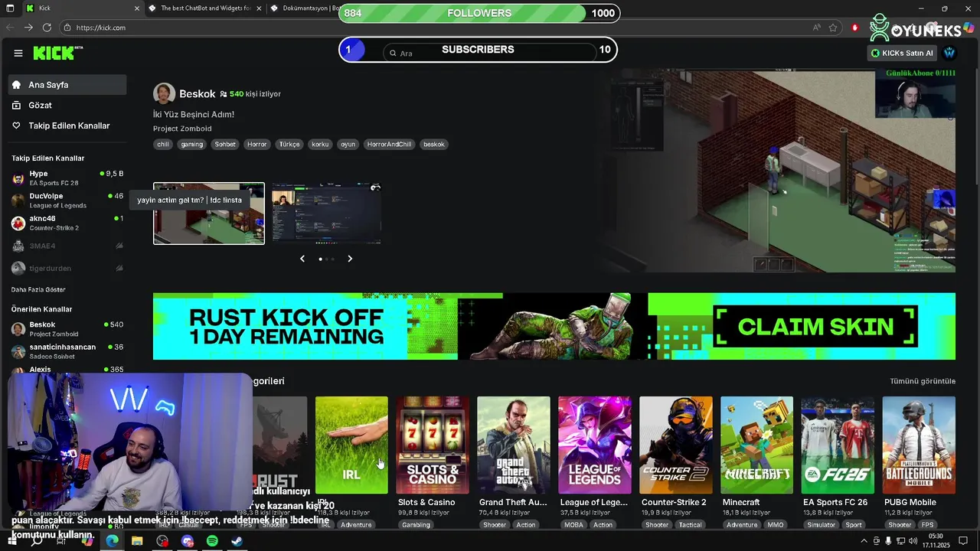Open the Minecraft category card

pyautogui.click(x=757, y=445)
